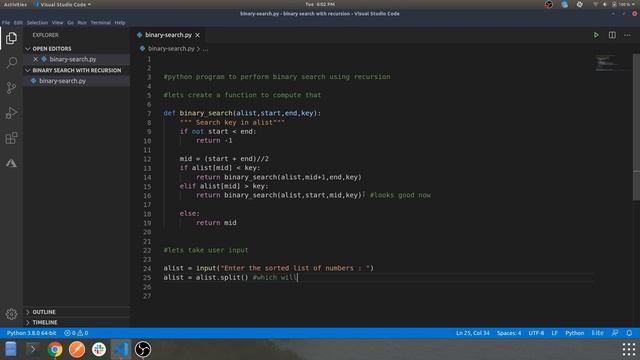Image resolution: width=640 pixels, height=360 pixels.
Task: Select the binary-search.py editor tab
Action: [x=168, y=35]
